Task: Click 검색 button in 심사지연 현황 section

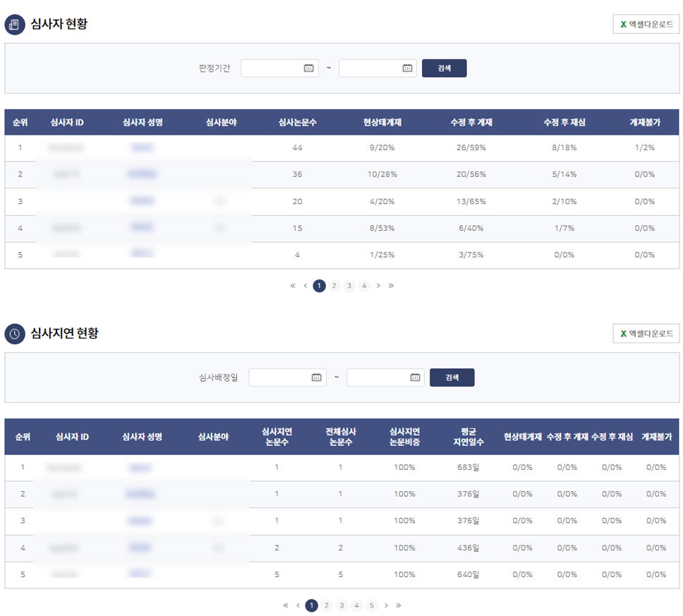Action: point(452,378)
